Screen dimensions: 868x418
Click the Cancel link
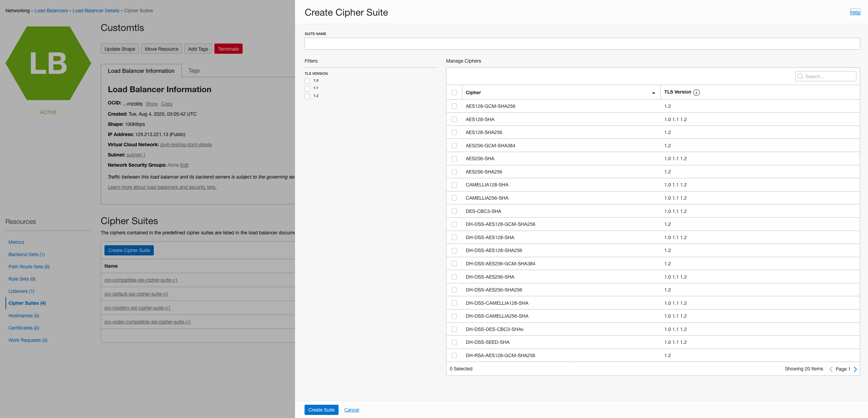click(x=351, y=410)
